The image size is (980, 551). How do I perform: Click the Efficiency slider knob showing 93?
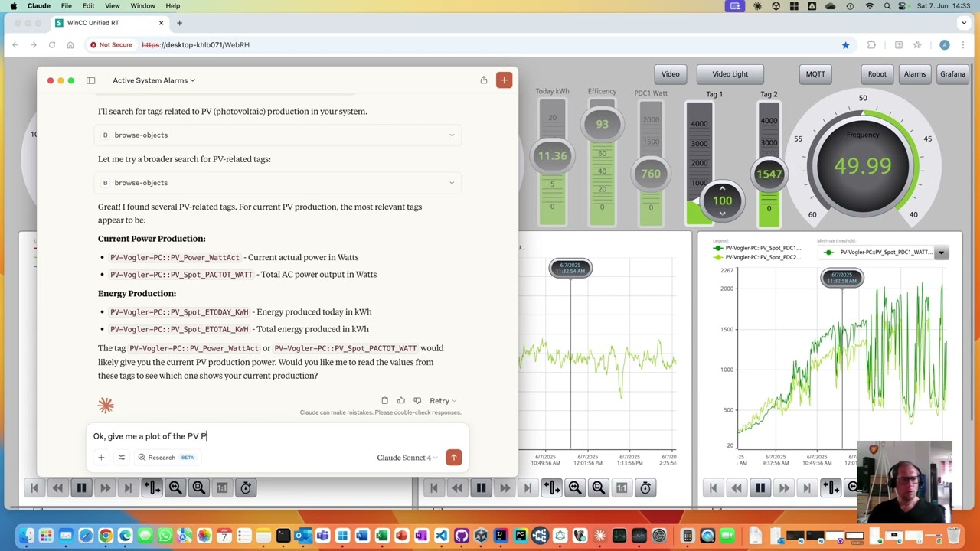click(x=603, y=124)
